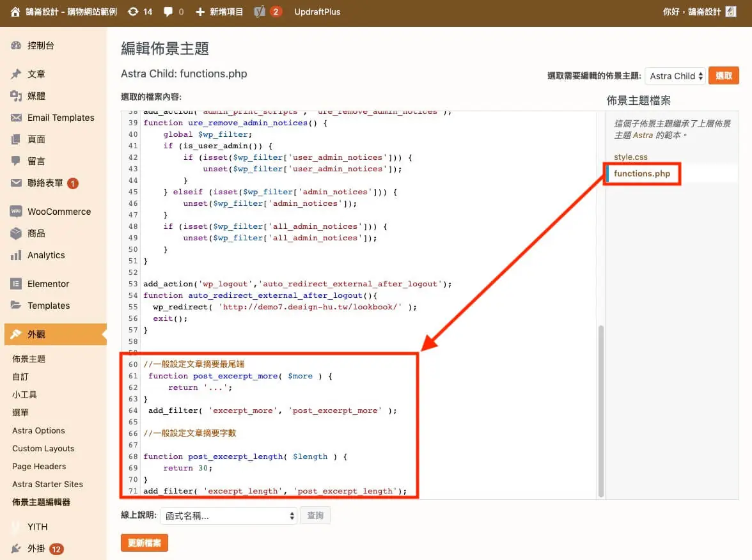Click the 外掛 plugin icon
This screenshot has height=560, width=752.
click(16, 548)
